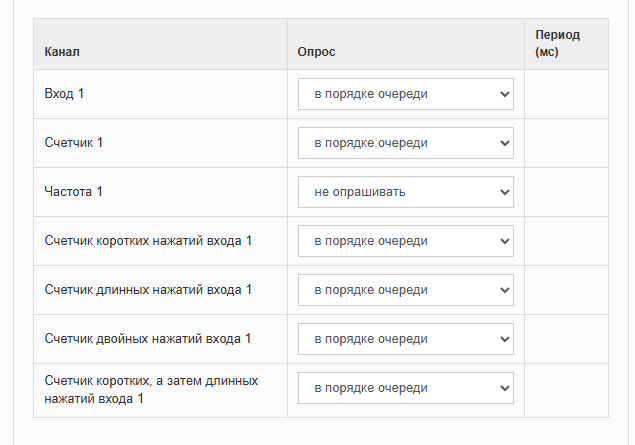The height and width of the screenshot is (445, 635).
Task: Open dropdown for коротких, а затем длинных нажатий
Action: point(405,388)
